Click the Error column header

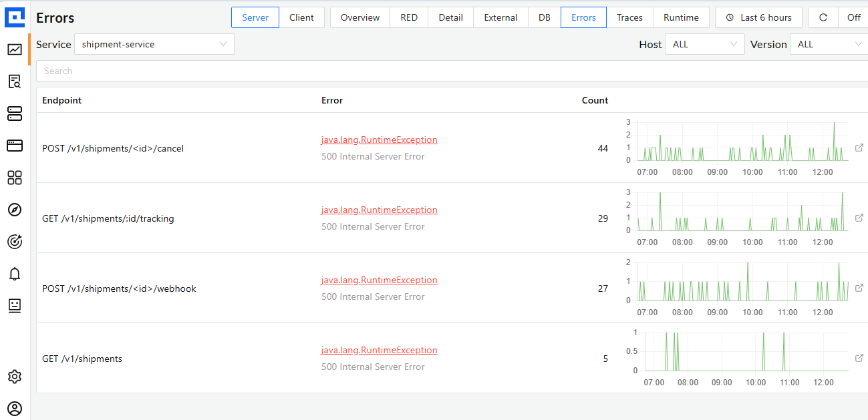332,100
